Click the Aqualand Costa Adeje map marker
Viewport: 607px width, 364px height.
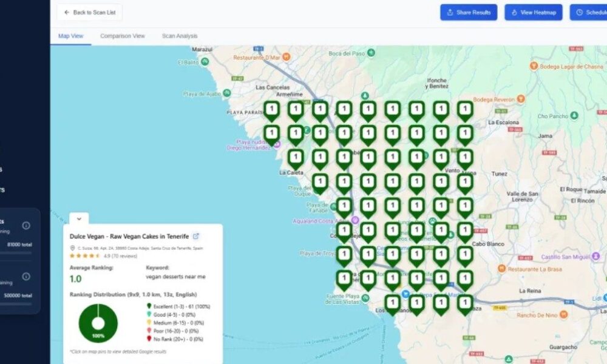[355, 220]
